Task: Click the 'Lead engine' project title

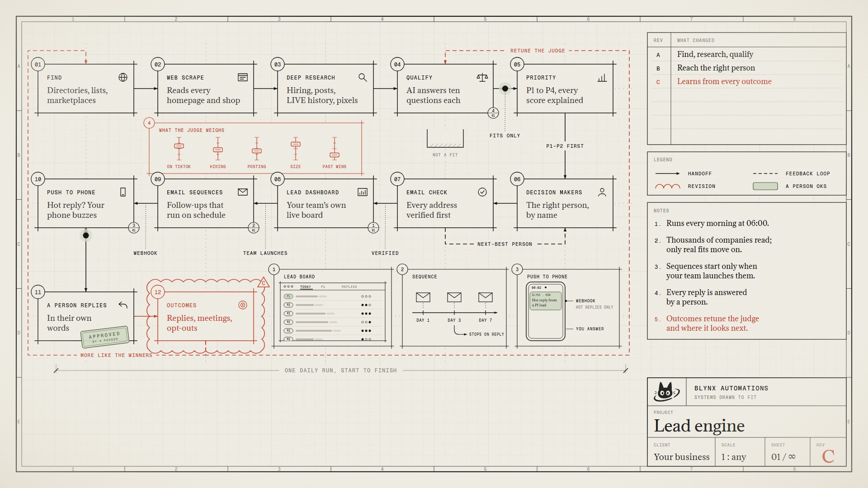Action: [x=699, y=426]
